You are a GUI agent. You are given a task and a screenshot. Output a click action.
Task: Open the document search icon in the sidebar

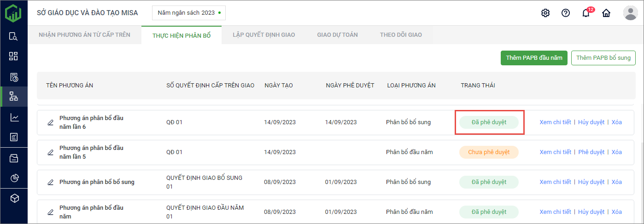coord(14,36)
